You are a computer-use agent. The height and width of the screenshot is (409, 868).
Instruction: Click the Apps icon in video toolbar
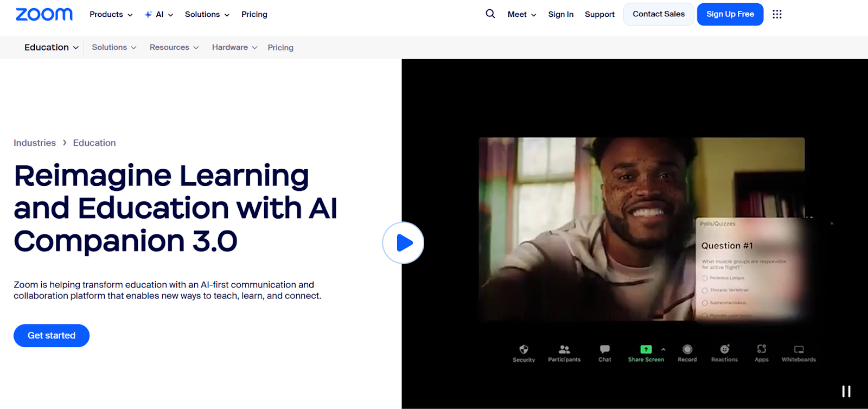[x=762, y=349]
